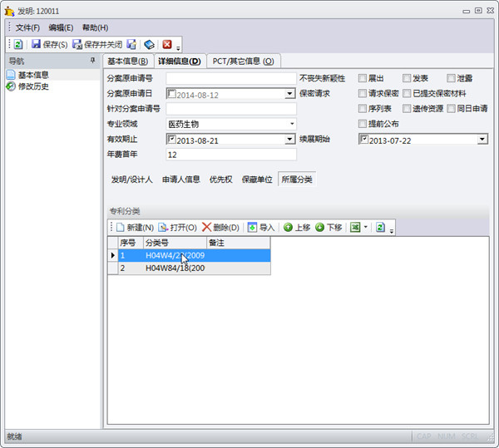Click red X 删除(D) delete icon
The height and width of the screenshot is (448, 499).
point(206,227)
